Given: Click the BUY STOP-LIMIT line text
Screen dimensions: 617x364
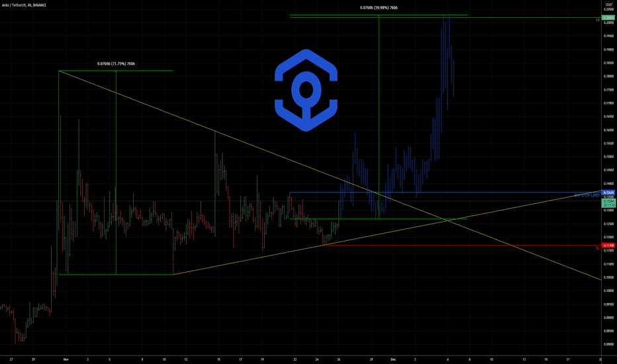Looking at the screenshot, I should click(587, 195).
